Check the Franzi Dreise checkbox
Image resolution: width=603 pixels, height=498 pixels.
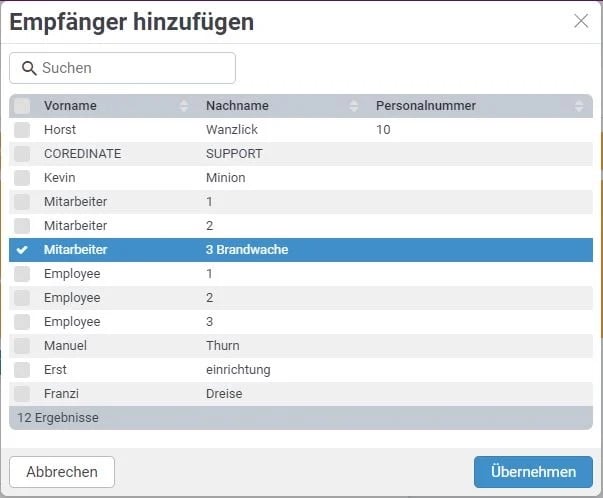point(22,394)
